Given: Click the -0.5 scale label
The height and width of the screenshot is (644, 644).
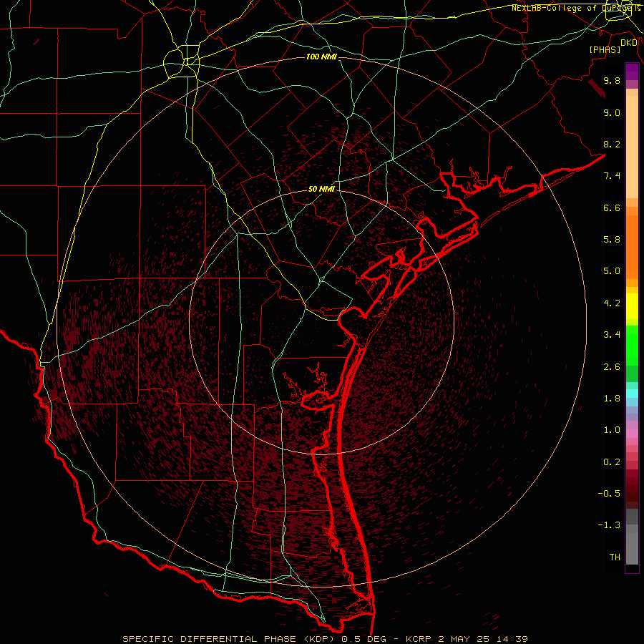Looking at the screenshot, I should (609, 494).
